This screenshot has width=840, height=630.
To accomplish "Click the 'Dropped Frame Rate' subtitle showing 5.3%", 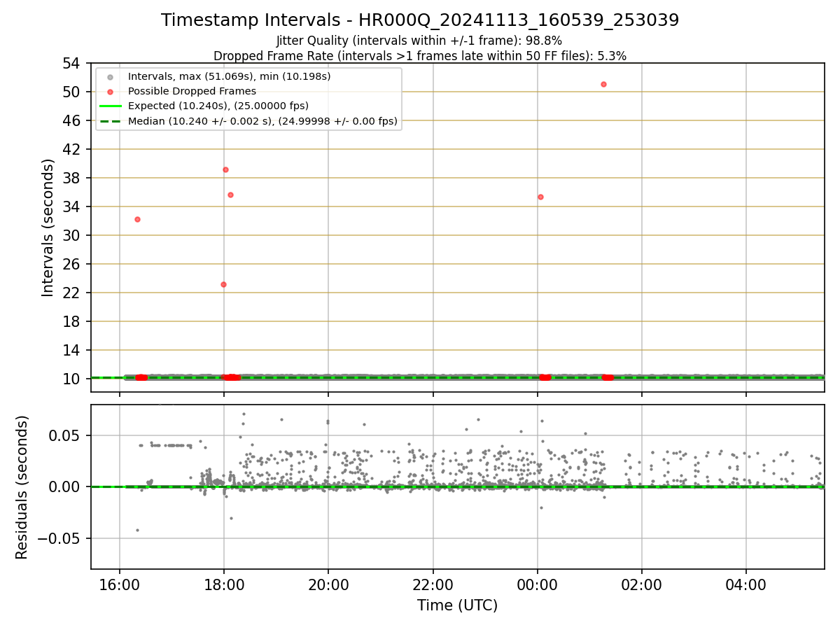I will point(420,55).
